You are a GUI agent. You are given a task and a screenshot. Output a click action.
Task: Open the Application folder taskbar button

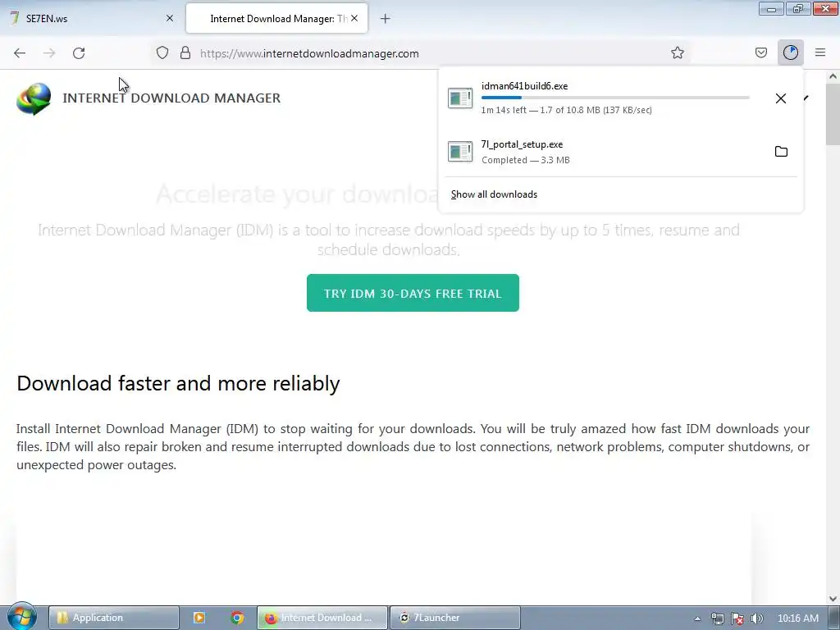tap(113, 618)
